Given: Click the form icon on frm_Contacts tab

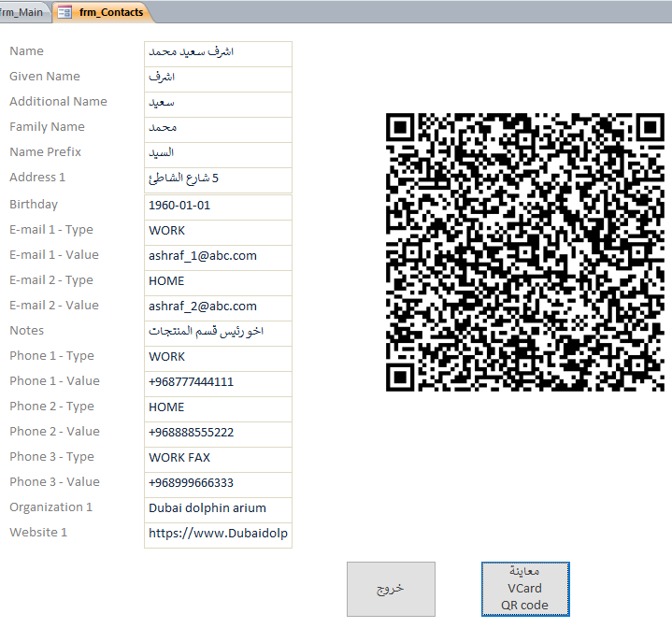Looking at the screenshot, I should (x=64, y=12).
